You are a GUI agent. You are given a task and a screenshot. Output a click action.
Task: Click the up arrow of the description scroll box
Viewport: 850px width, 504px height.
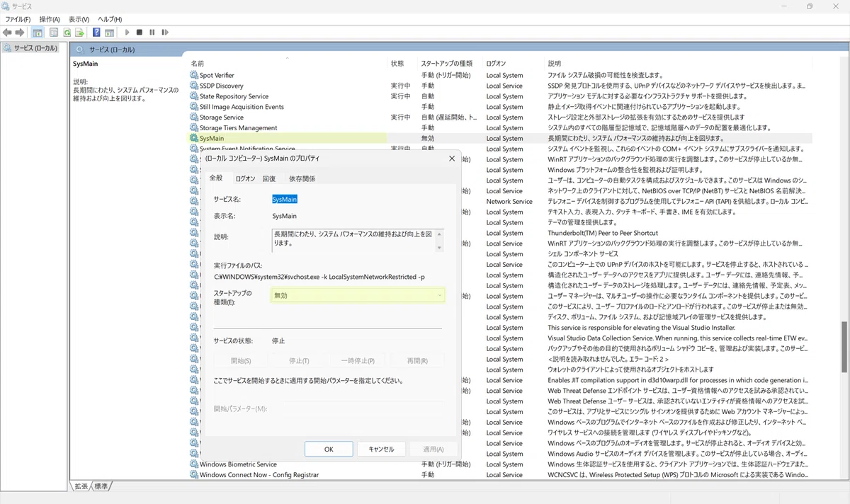[439, 233]
